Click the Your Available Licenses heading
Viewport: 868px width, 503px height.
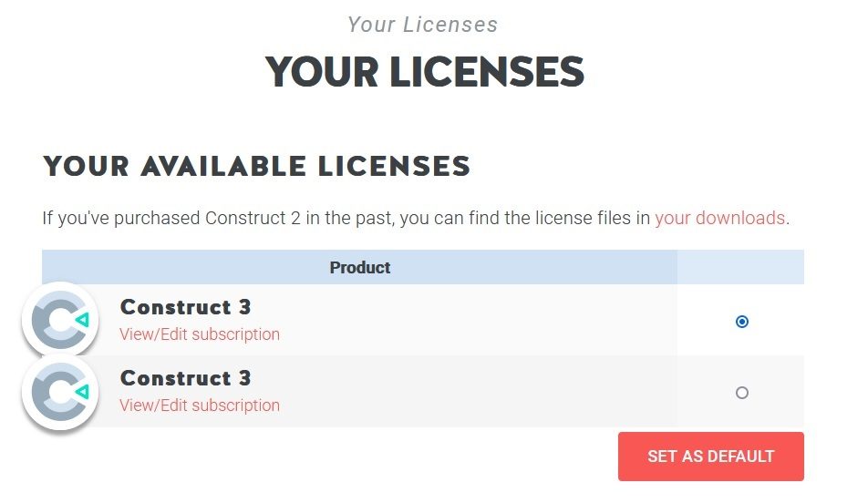click(x=256, y=166)
